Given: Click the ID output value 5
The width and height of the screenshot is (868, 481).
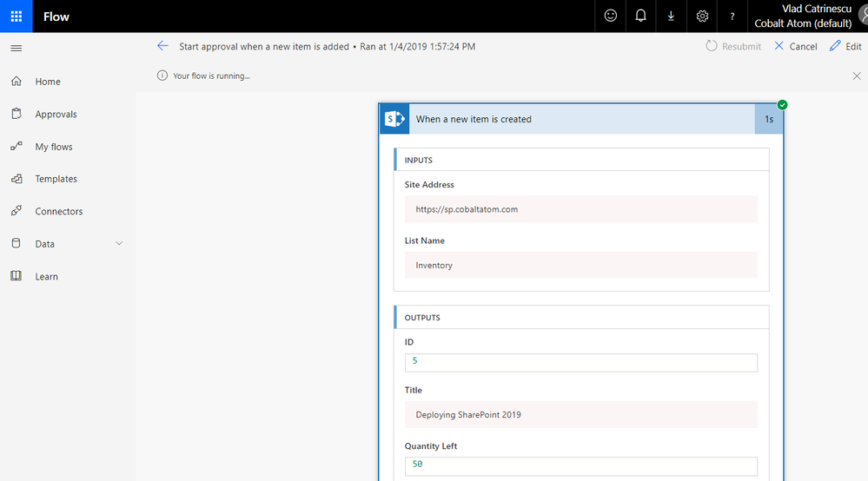Looking at the screenshot, I should [580, 363].
